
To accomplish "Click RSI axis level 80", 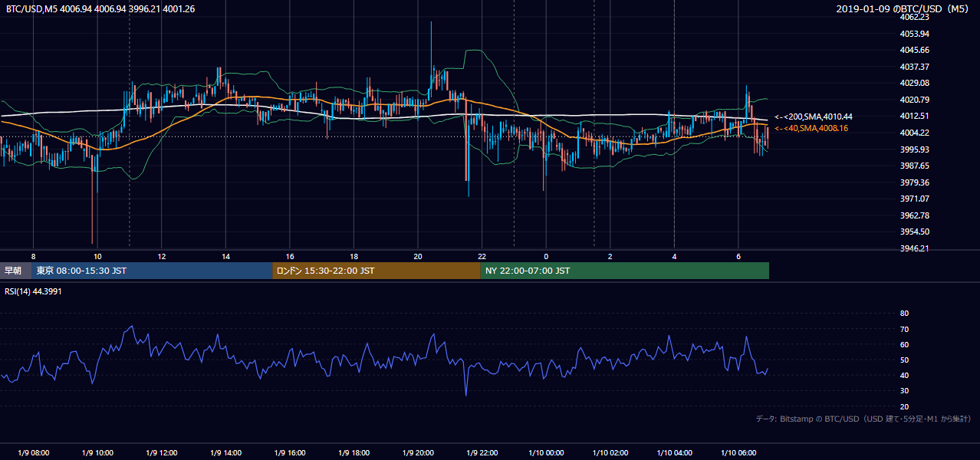I will pyautogui.click(x=904, y=314).
